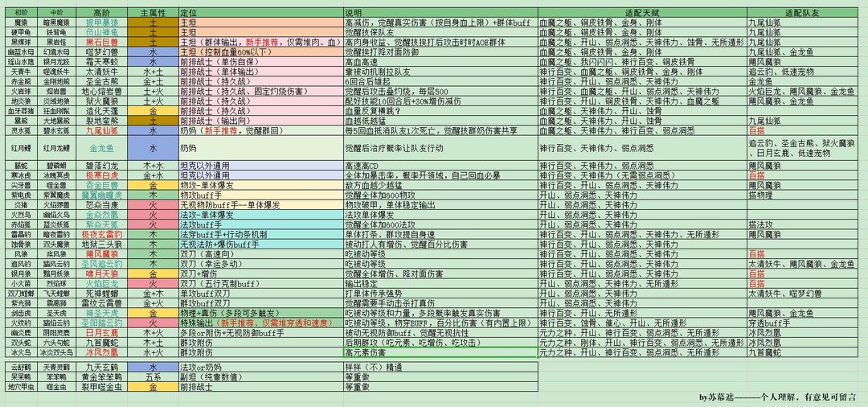The width and height of the screenshot is (868, 407).
Task: Click the 穿透buff手 teammate cell
Action: 801,323
